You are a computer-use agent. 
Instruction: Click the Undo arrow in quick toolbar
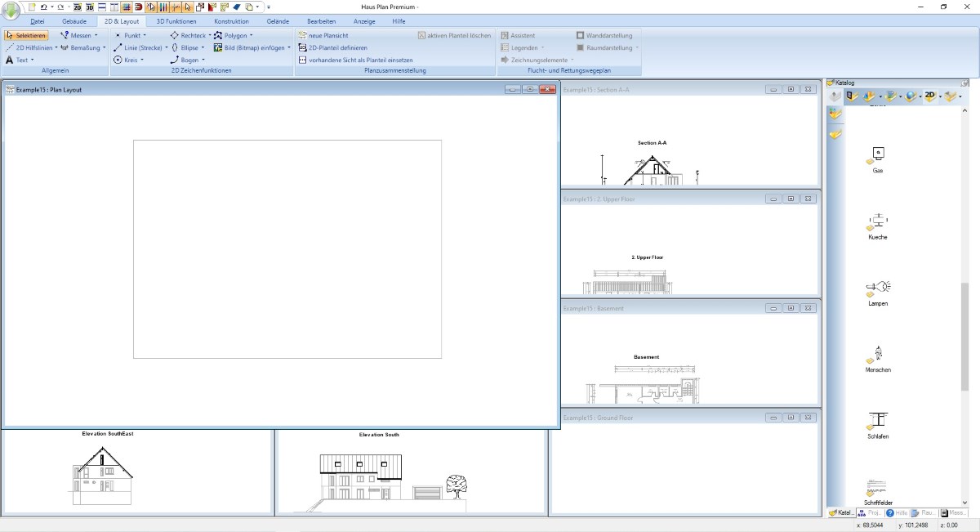coord(43,7)
